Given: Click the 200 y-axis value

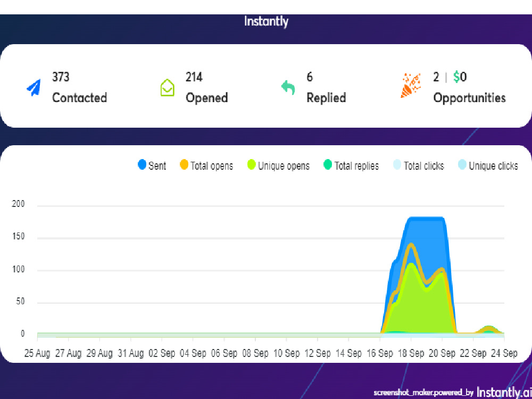Looking at the screenshot, I should [x=18, y=205].
